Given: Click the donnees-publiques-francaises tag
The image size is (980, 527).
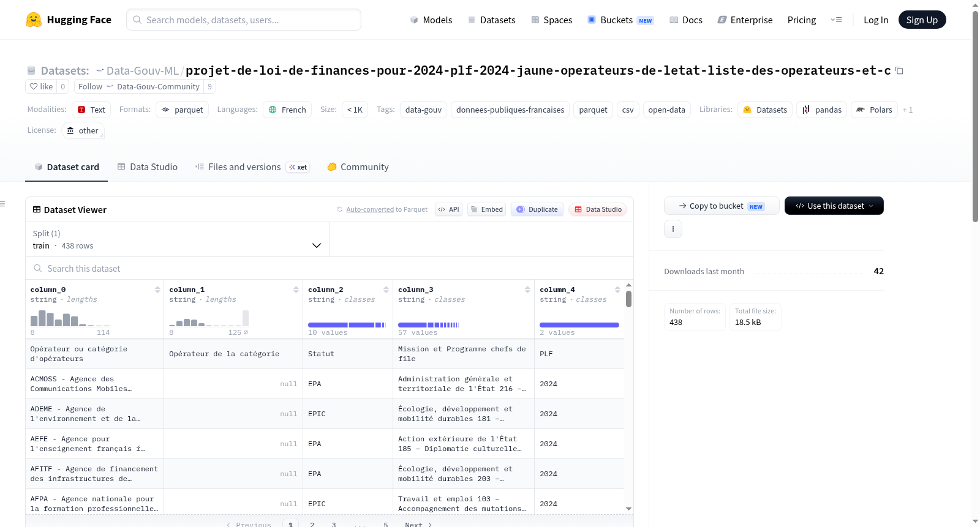Looking at the screenshot, I should (510, 110).
